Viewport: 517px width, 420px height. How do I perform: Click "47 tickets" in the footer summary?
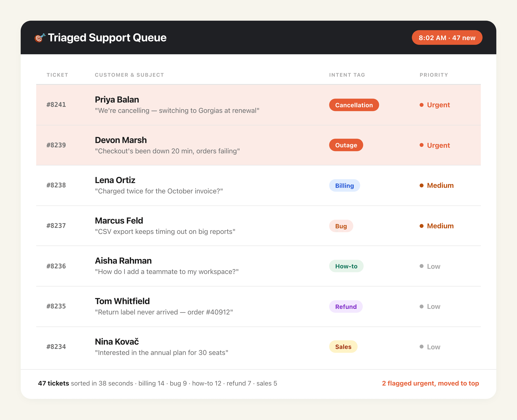tap(53, 383)
